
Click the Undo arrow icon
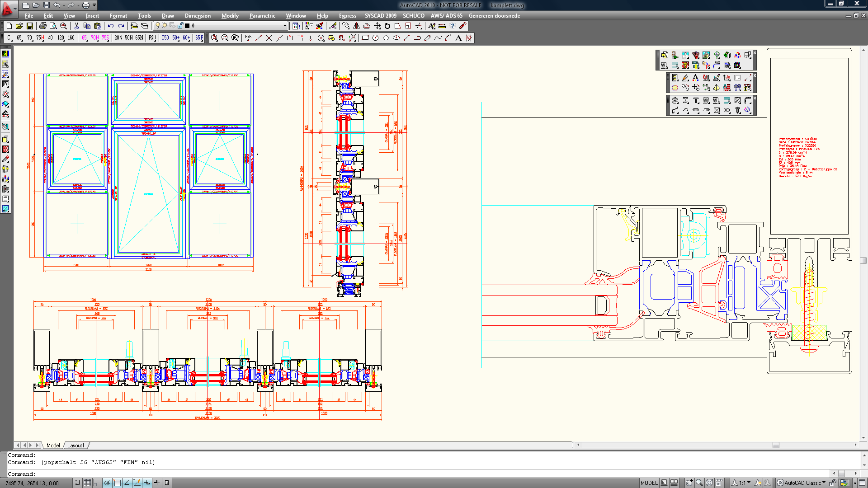111,26
